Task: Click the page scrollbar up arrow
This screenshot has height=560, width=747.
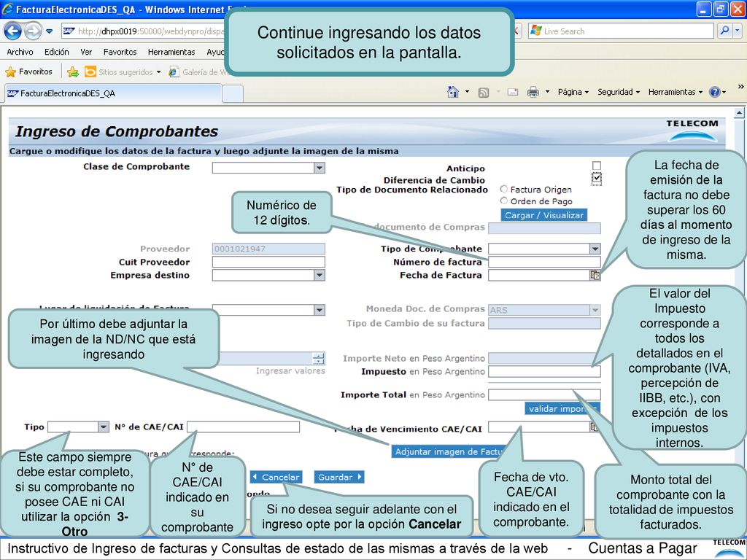Action: coord(739,113)
